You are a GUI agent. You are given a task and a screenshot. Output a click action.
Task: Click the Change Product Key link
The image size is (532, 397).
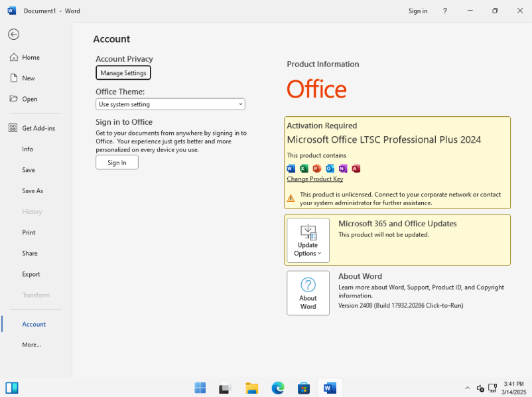tap(315, 179)
